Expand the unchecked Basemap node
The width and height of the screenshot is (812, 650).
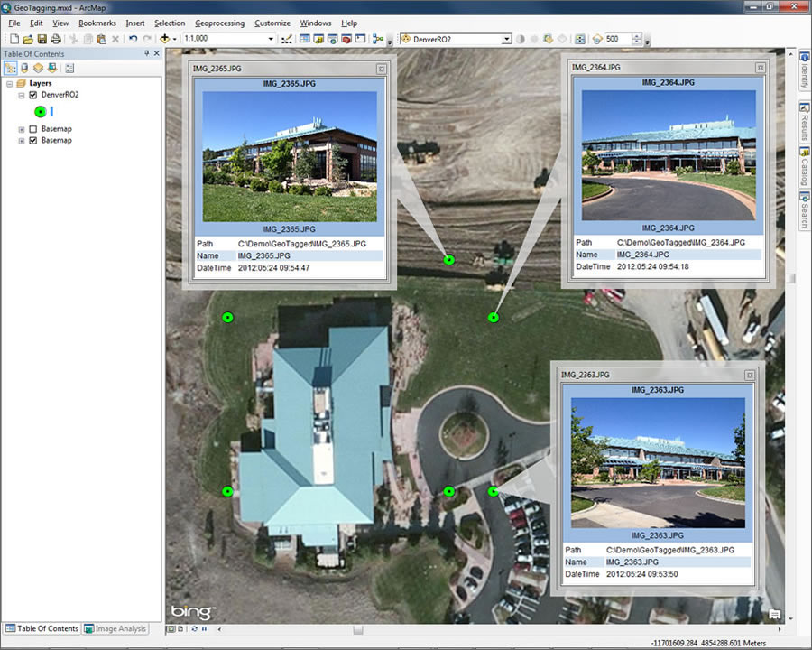(x=22, y=129)
